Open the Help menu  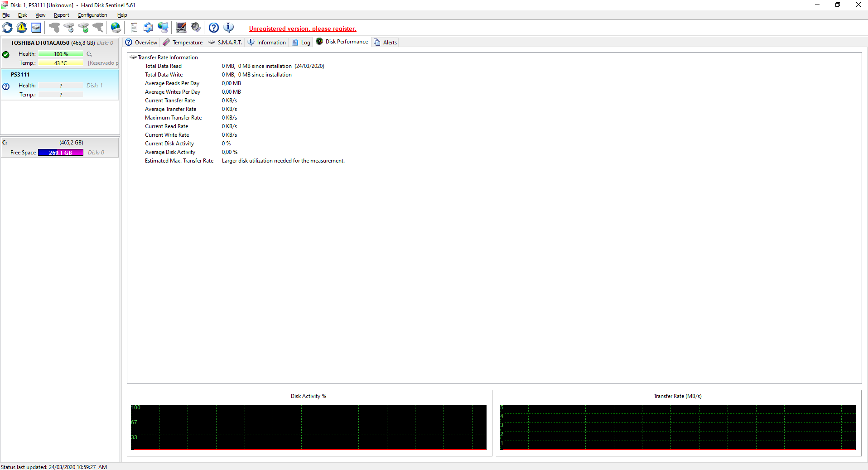pyautogui.click(x=122, y=15)
